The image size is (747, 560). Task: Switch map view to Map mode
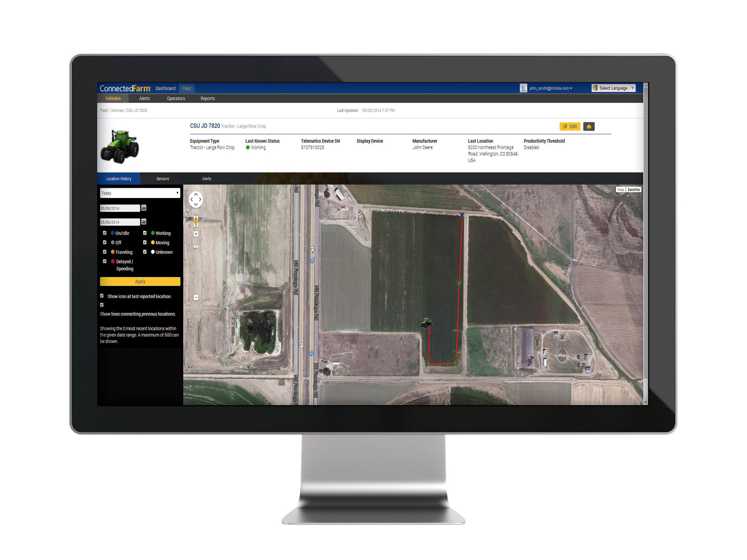[620, 190]
